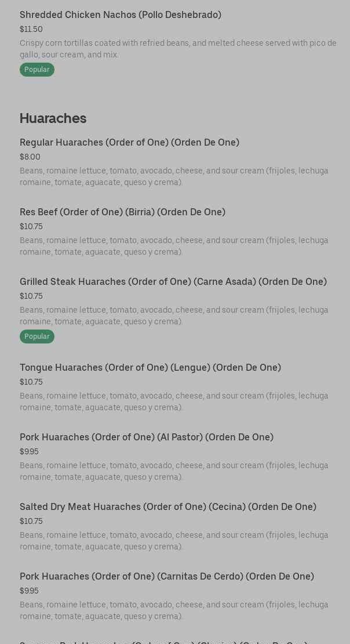Click the Tongue Huaraches ingredient description
This screenshot has width=350, height=644.
pos(174,401)
